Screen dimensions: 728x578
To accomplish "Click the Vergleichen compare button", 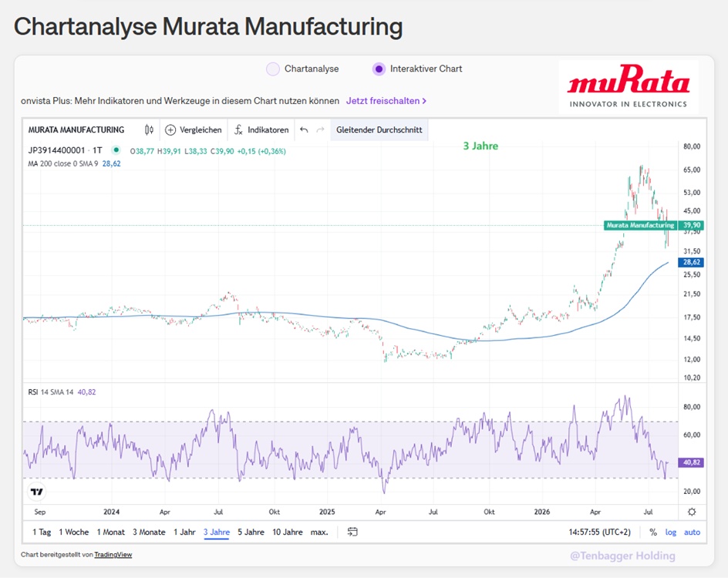I will (194, 130).
